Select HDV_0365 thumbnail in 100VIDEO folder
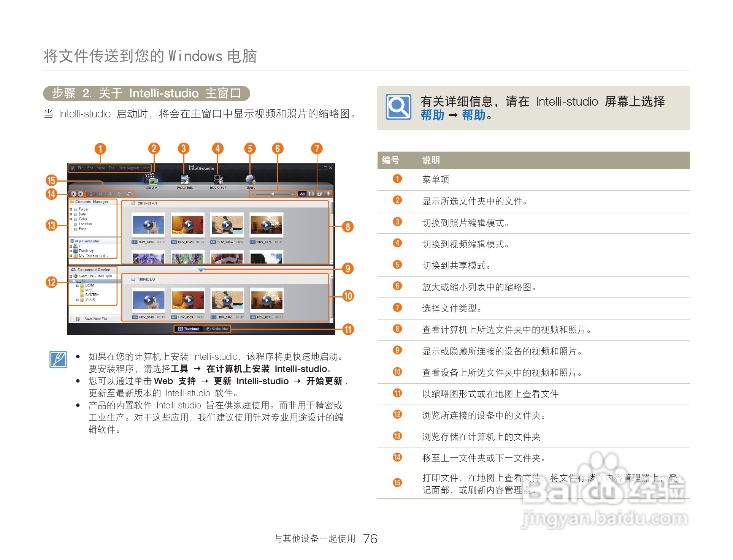This screenshot has width=733, height=560. point(227,300)
